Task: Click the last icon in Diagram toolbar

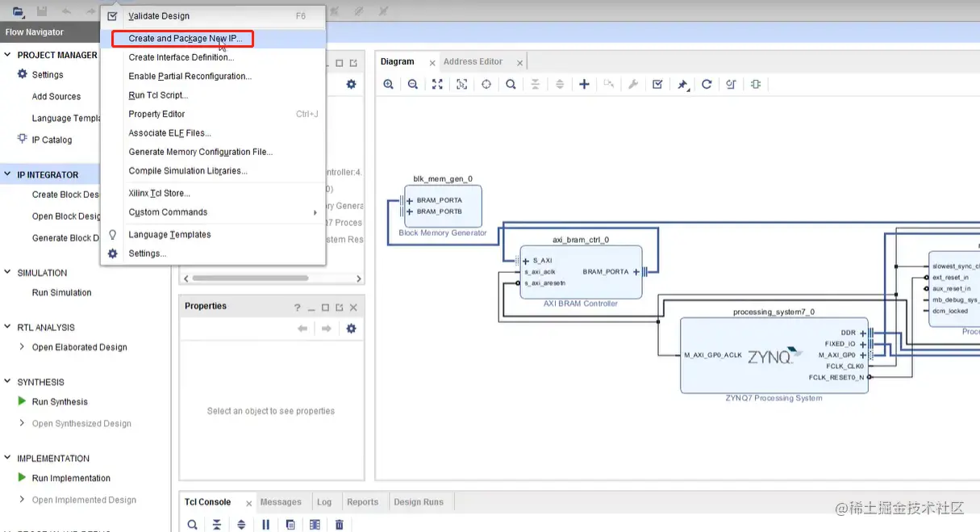Action: (x=756, y=84)
